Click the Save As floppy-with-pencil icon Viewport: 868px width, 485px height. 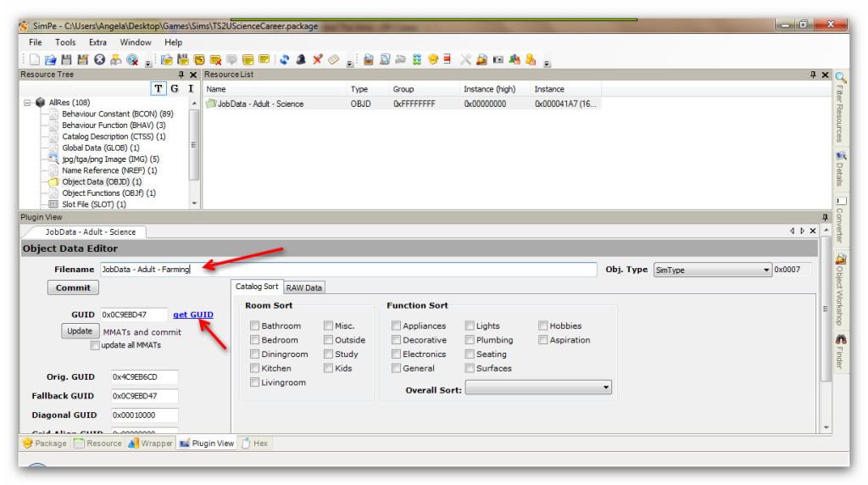click(83, 60)
